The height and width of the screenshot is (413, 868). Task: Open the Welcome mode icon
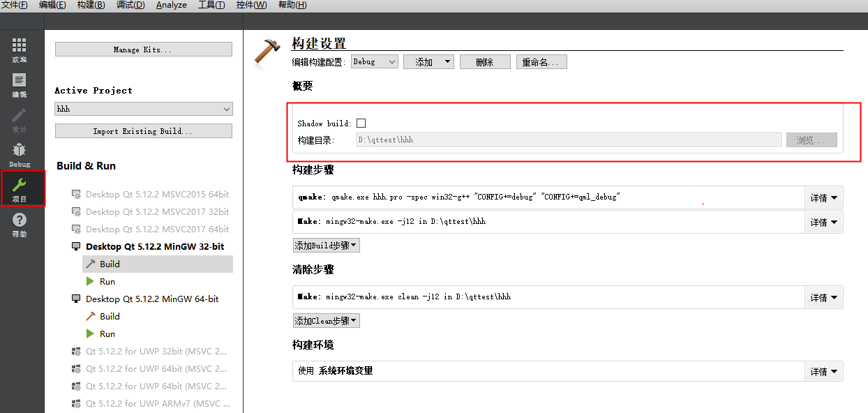[x=20, y=46]
